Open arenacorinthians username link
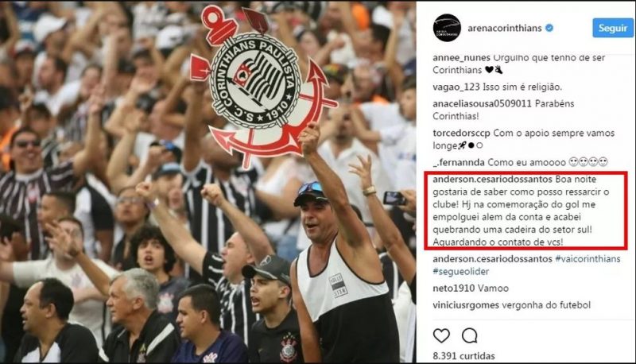Screen dimensions: 636x364 pyautogui.click(x=505, y=28)
